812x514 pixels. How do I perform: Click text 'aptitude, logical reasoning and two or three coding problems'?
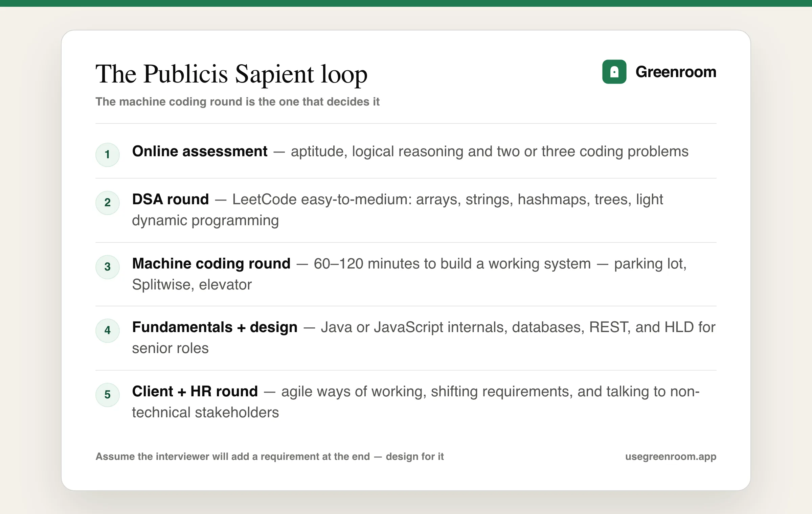pyautogui.click(x=490, y=151)
